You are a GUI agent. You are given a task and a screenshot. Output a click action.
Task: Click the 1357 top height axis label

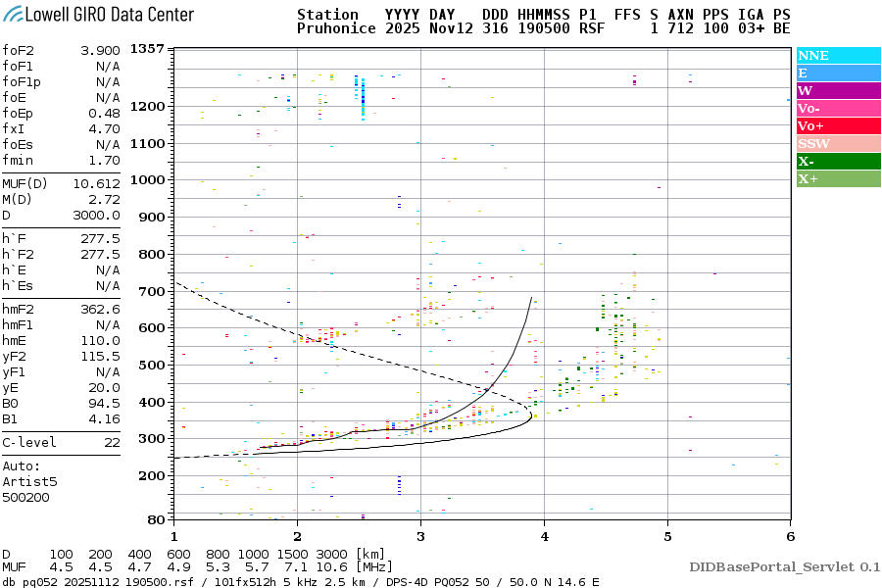147,49
